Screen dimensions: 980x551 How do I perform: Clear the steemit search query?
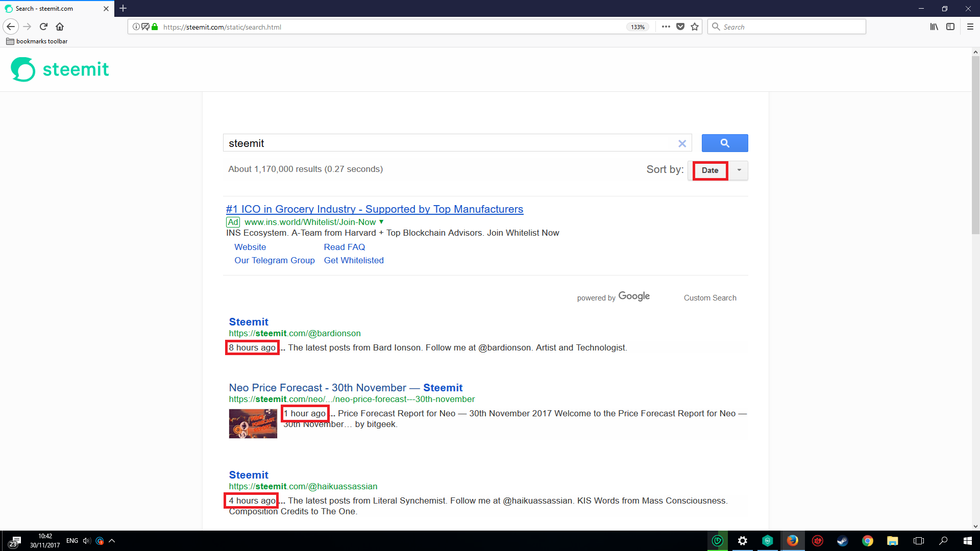coord(682,144)
